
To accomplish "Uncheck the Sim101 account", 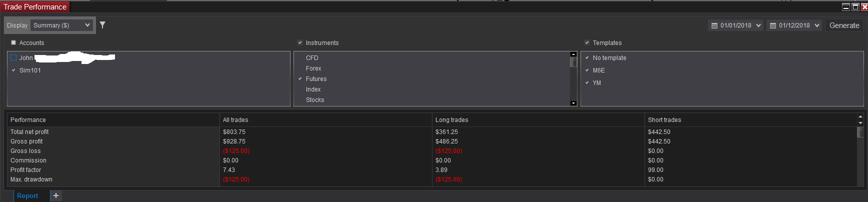I will point(14,70).
